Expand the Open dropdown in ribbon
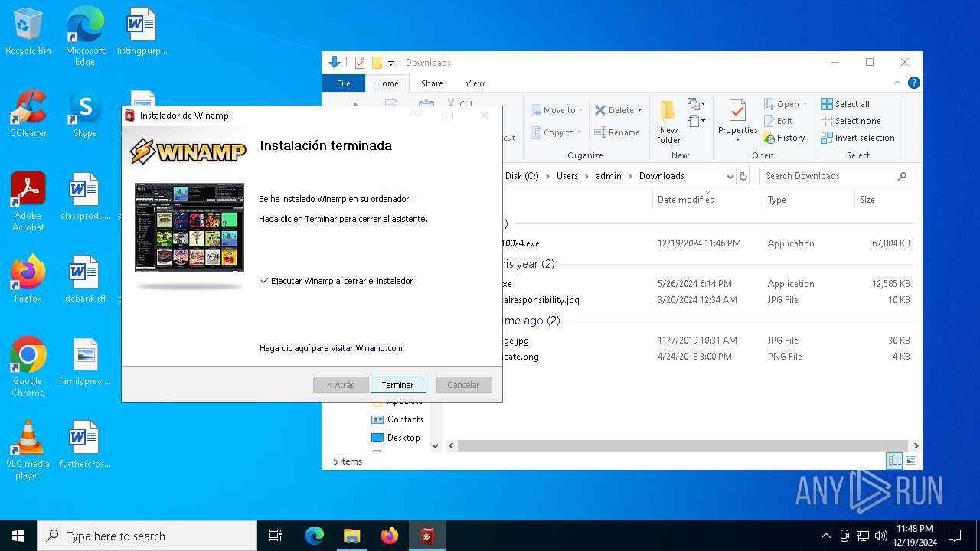This screenshot has width=980, height=551. click(805, 104)
